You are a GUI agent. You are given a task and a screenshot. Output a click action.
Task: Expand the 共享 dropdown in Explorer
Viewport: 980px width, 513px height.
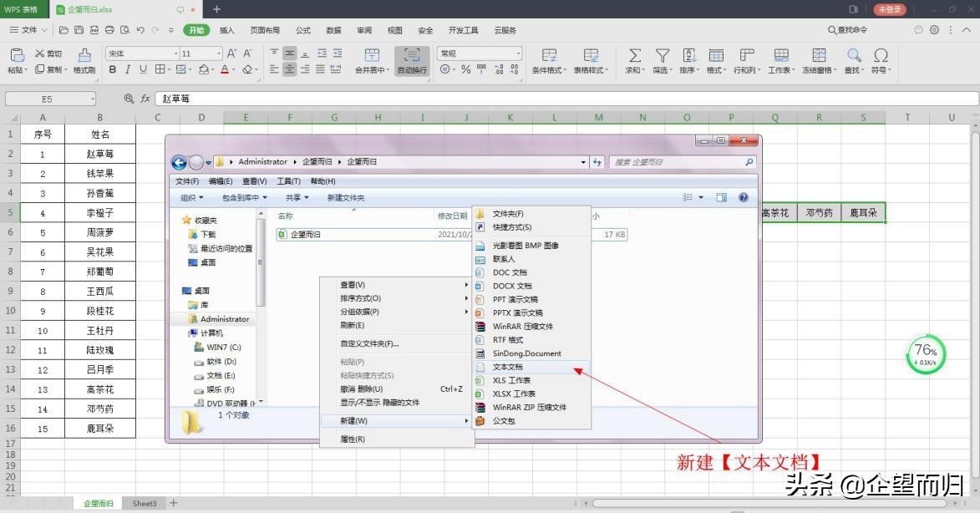[x=297, y=197]
